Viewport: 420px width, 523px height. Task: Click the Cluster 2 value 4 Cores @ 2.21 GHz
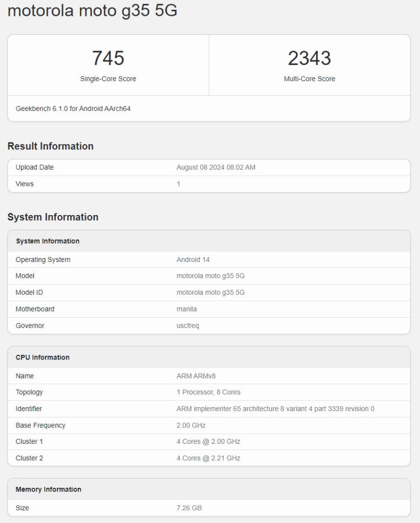point(208,458)
